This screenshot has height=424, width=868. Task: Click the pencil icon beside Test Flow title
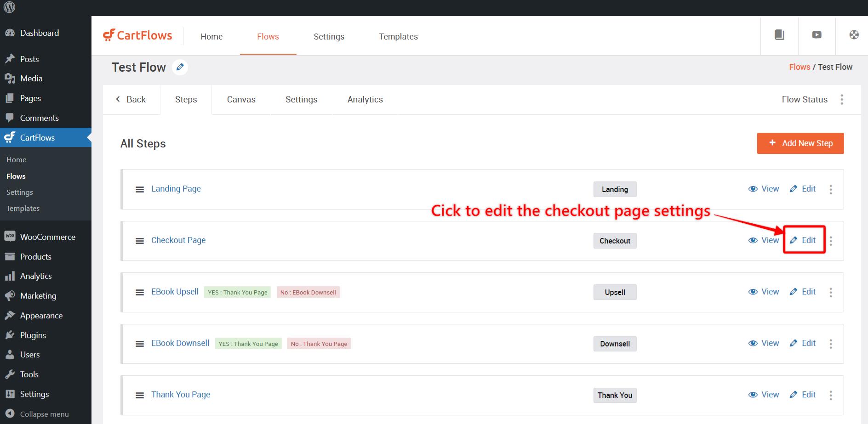180,67
